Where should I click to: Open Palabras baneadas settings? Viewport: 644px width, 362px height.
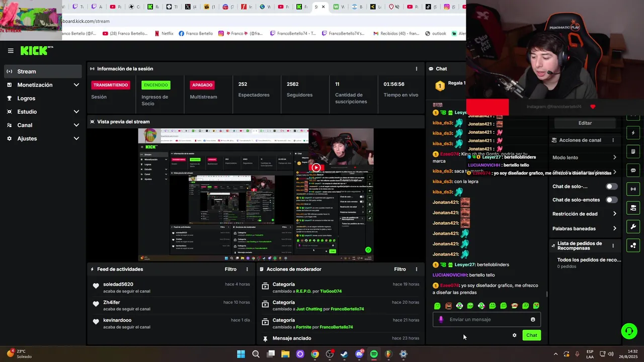click(x=584, y=229)
